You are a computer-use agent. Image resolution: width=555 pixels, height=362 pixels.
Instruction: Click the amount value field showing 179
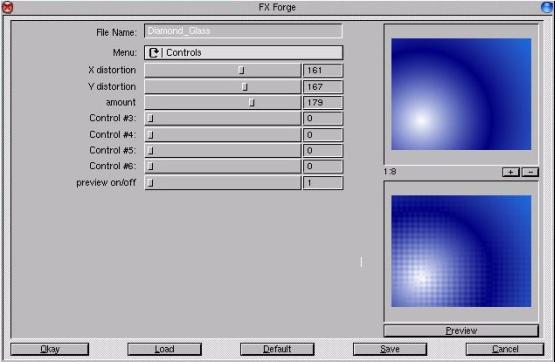pyautogui.click(x=323, y=103)
